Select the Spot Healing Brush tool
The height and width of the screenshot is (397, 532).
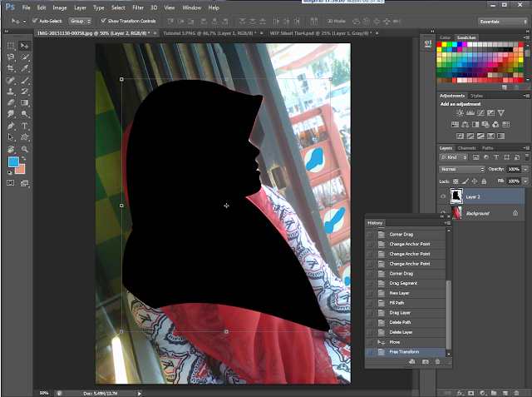[x=11, y=81]
